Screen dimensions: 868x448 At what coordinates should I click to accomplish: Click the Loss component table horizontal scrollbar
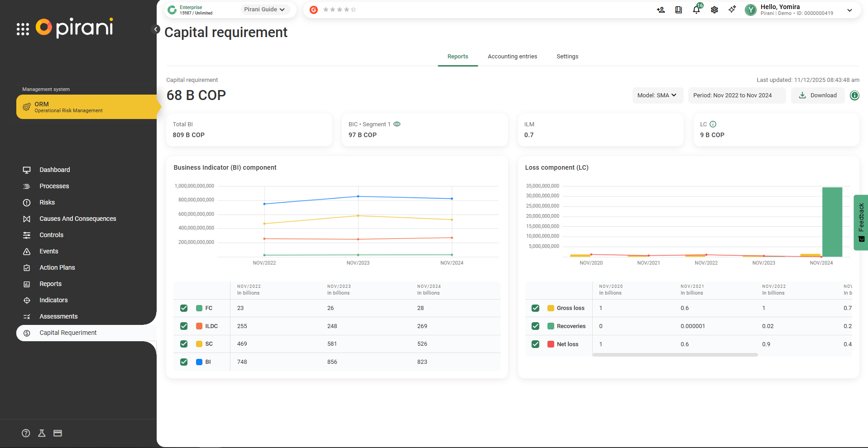click(675, 355)
